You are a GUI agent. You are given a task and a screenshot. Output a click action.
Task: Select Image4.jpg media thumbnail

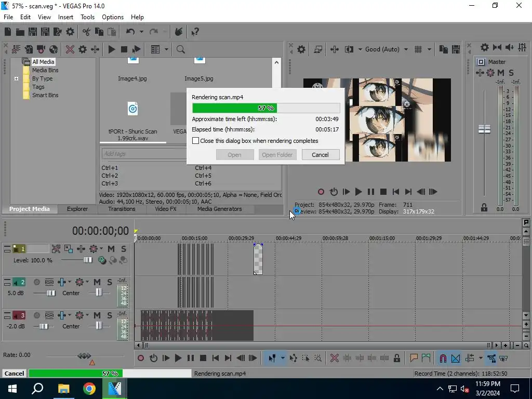(132, 70)
